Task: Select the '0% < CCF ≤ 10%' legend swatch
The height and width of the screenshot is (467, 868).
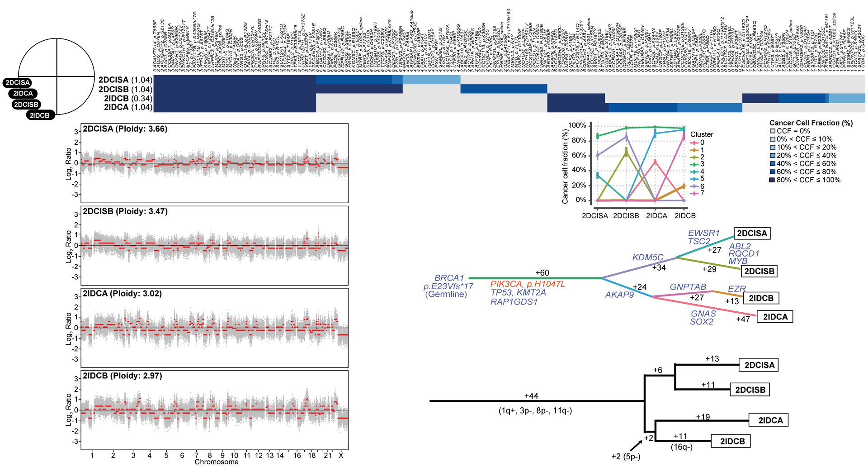Action: pyautogui.click(x=773, y=139)
